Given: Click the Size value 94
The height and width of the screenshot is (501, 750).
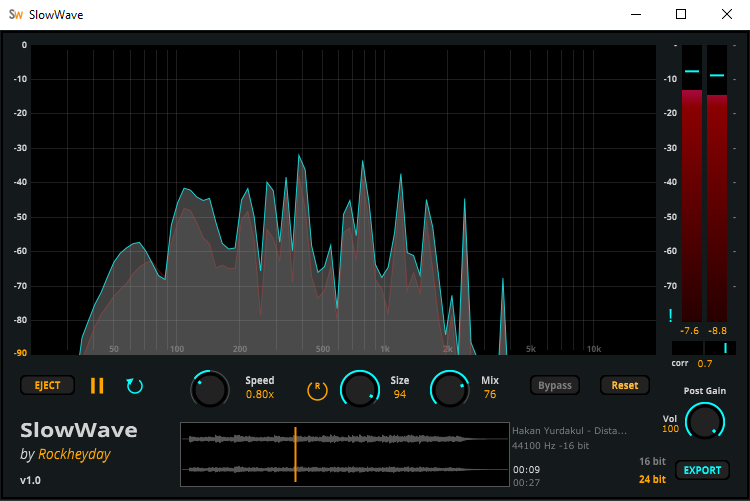Looking at the screenshot, I should point(400,394).
